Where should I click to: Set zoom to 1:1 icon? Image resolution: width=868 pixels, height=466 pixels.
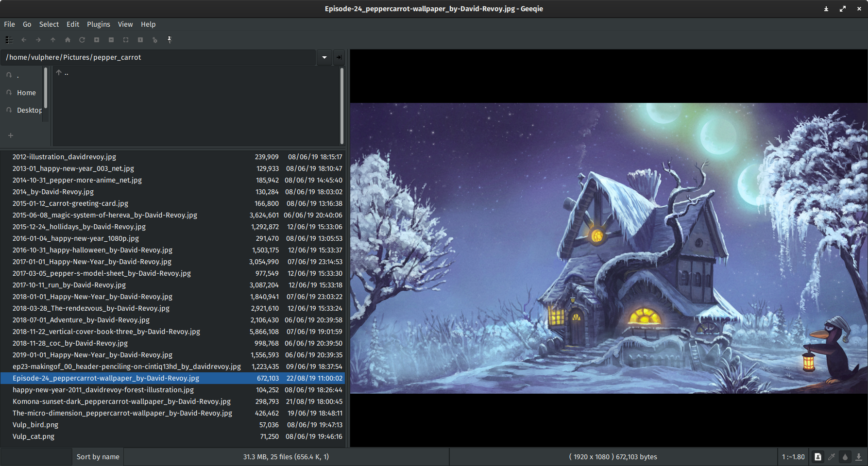point(140,40)
